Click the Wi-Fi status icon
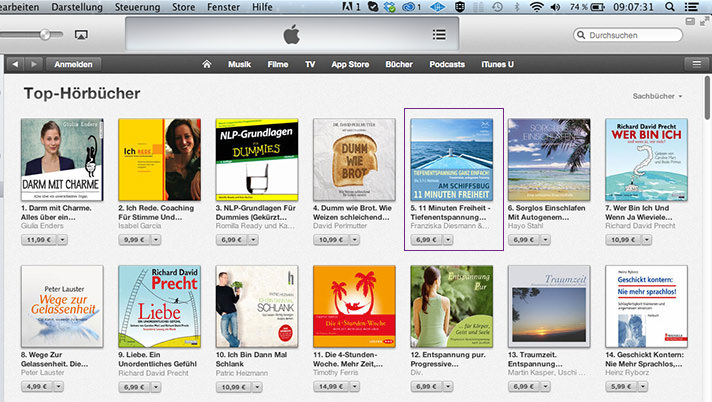712x402 pixels. (537, 7)
